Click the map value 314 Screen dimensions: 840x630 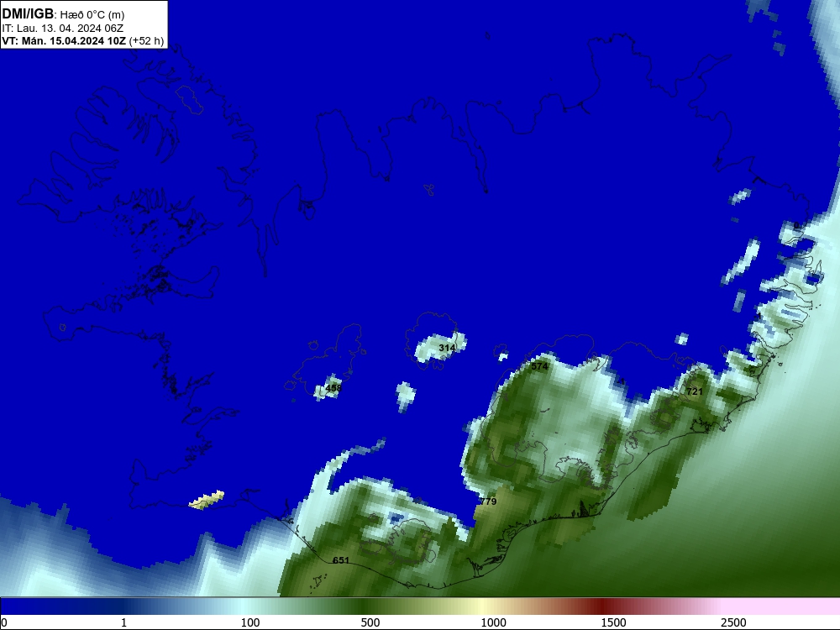447,348
